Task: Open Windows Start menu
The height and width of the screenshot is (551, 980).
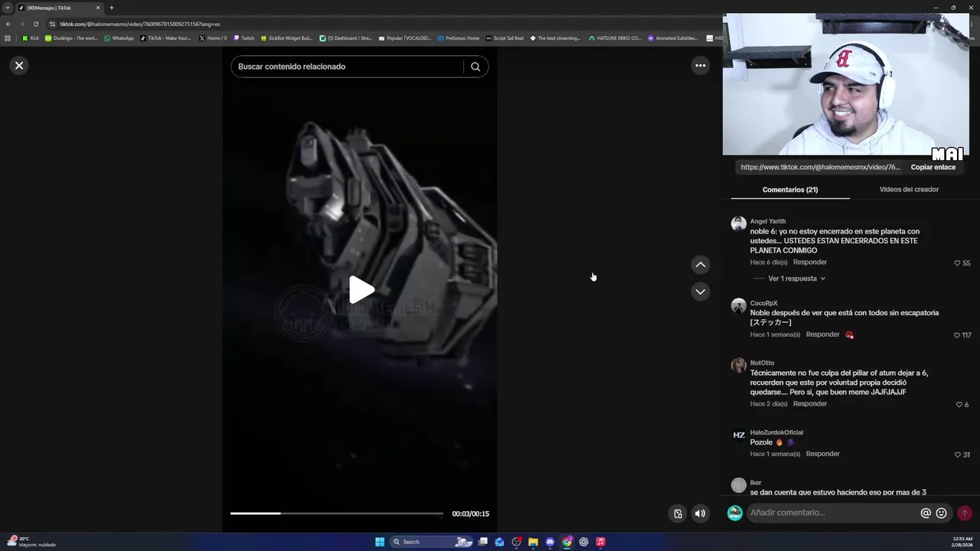Action: 380,542
